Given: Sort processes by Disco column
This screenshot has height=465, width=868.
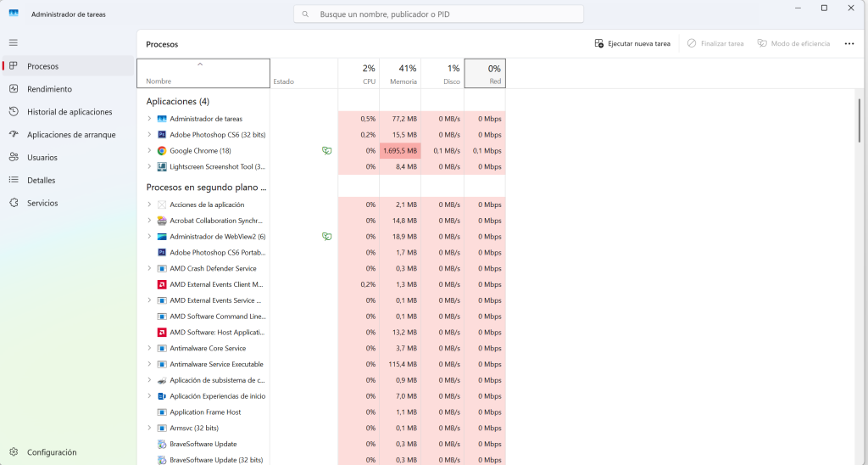Looking at the screenshot, I should click(442, 73).
